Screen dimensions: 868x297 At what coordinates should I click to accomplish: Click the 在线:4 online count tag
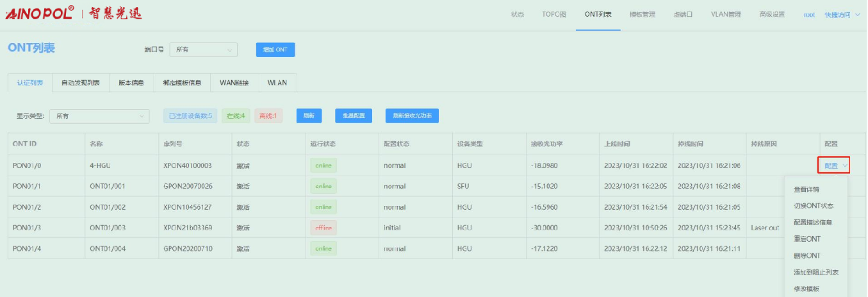[236, 116]
